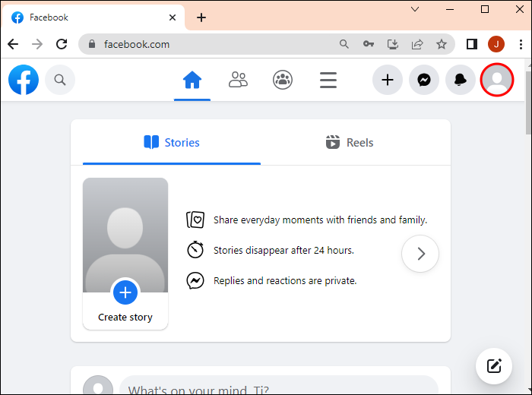Click the stopwatch icon beside Stories disappear

(x=195, y=250)
